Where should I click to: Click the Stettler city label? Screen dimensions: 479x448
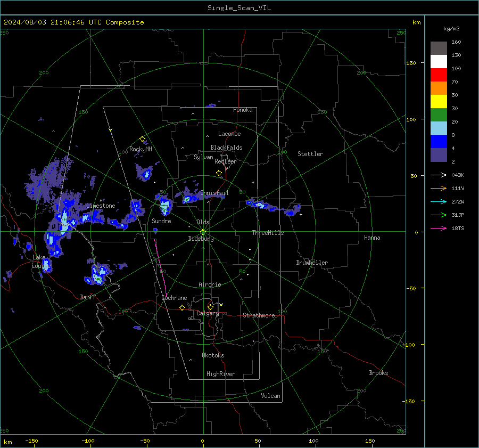click(310, 154)
